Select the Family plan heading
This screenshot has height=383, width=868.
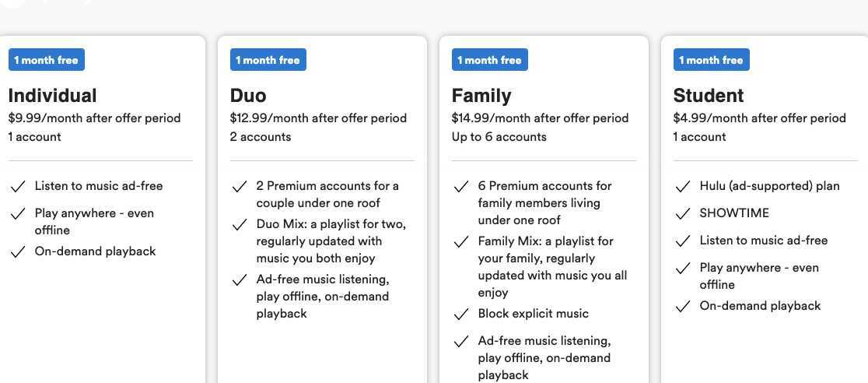[x=481, y=95]
